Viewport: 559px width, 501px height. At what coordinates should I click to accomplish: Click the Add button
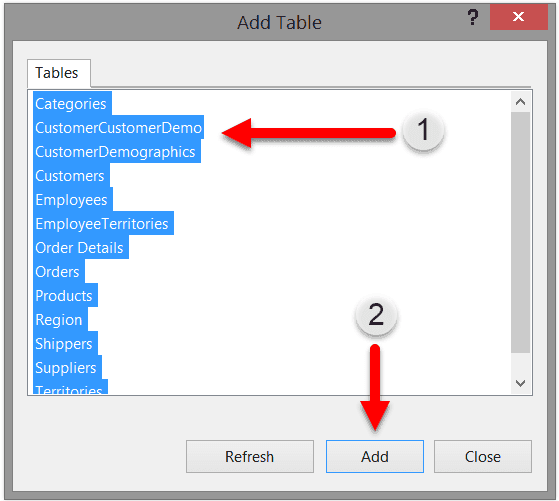click(x=375, y=456)
